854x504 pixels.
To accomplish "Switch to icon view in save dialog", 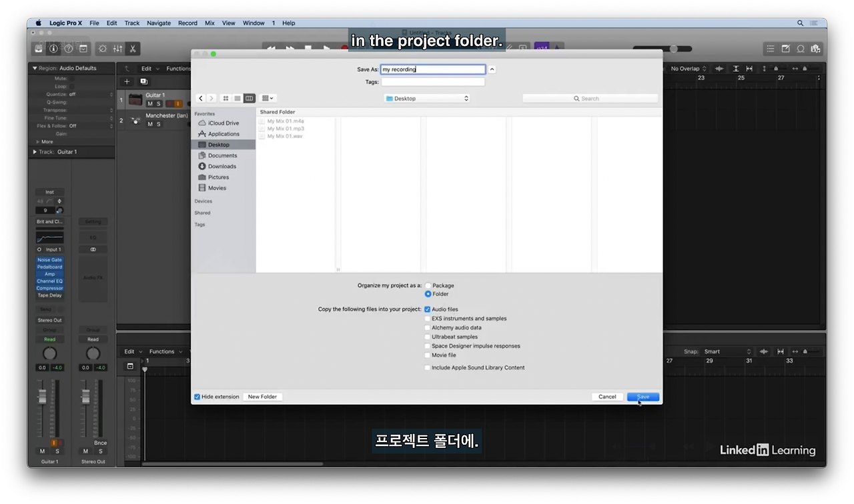I will coord(226,98).
